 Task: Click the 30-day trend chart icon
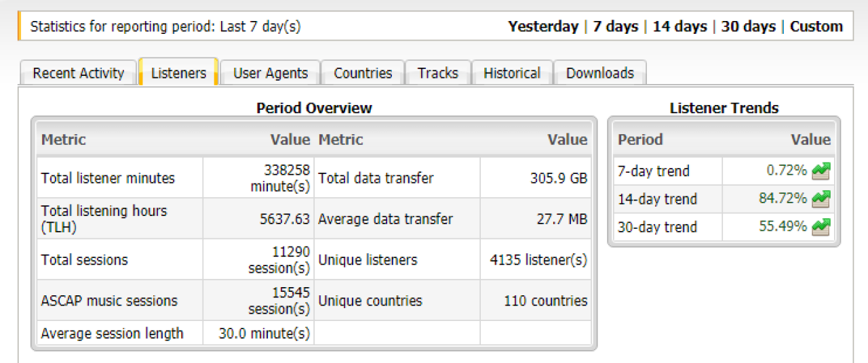pyautogui.click(x=821, y=227)
